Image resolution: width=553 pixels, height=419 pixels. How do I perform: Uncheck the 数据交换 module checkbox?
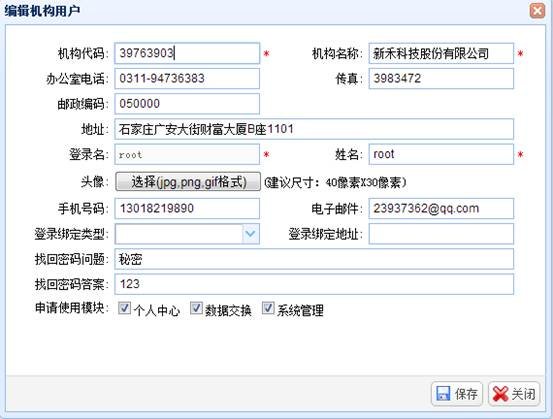point(196,308)
